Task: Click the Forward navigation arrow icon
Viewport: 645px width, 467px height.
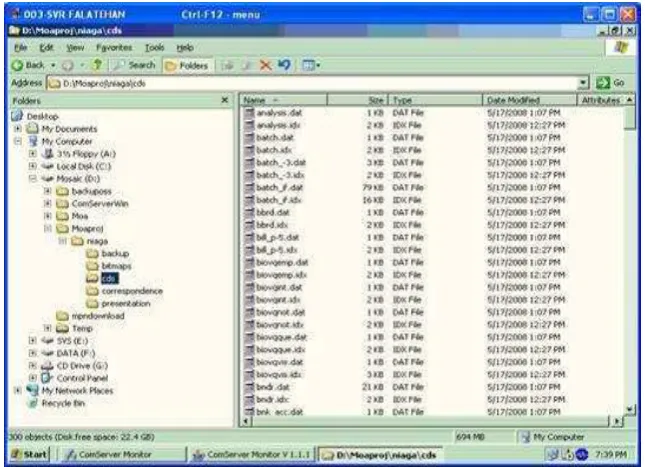Action: click(67, 65)
